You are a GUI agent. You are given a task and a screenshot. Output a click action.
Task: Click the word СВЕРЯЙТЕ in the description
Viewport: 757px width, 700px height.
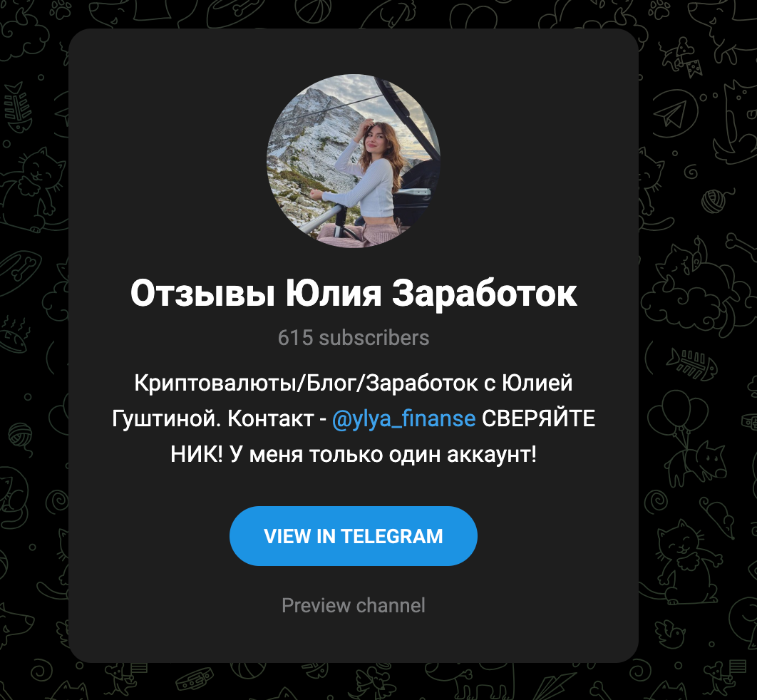(x=538, y=418)
